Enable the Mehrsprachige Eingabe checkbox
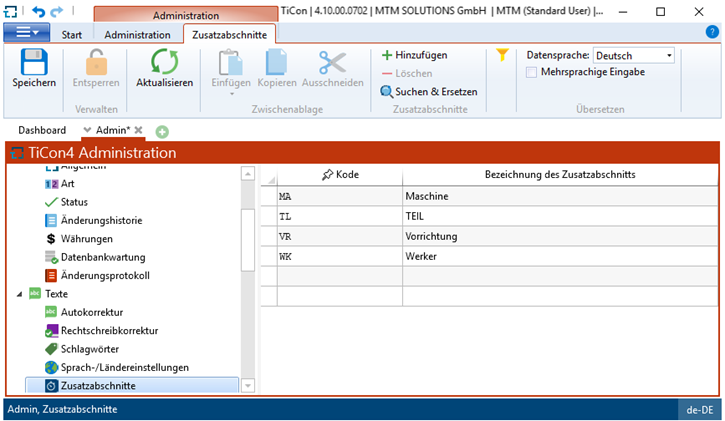Screen dimensions: 725x421 tap(531, 73)
